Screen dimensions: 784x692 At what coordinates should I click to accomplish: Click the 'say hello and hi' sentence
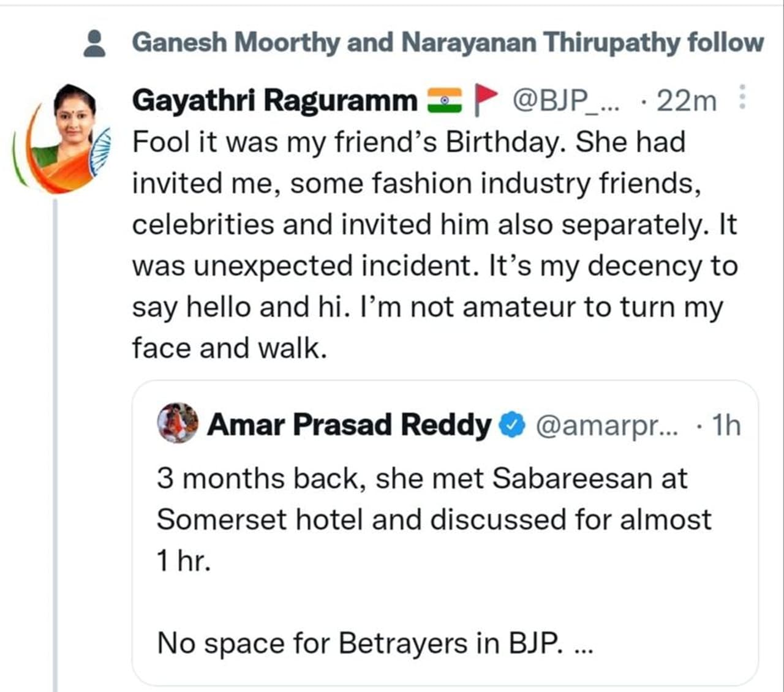[x=240, y=307]
